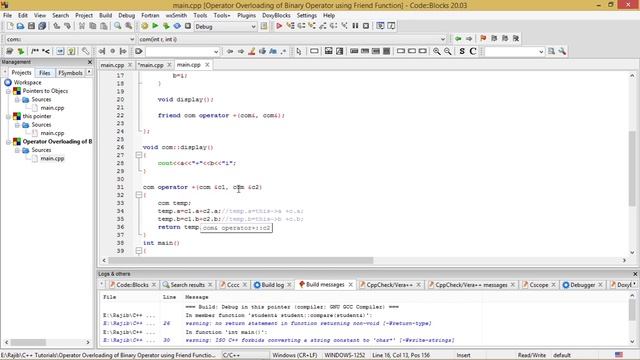Click the Save all files icon
640x360 pixels.
pos(42,26)
